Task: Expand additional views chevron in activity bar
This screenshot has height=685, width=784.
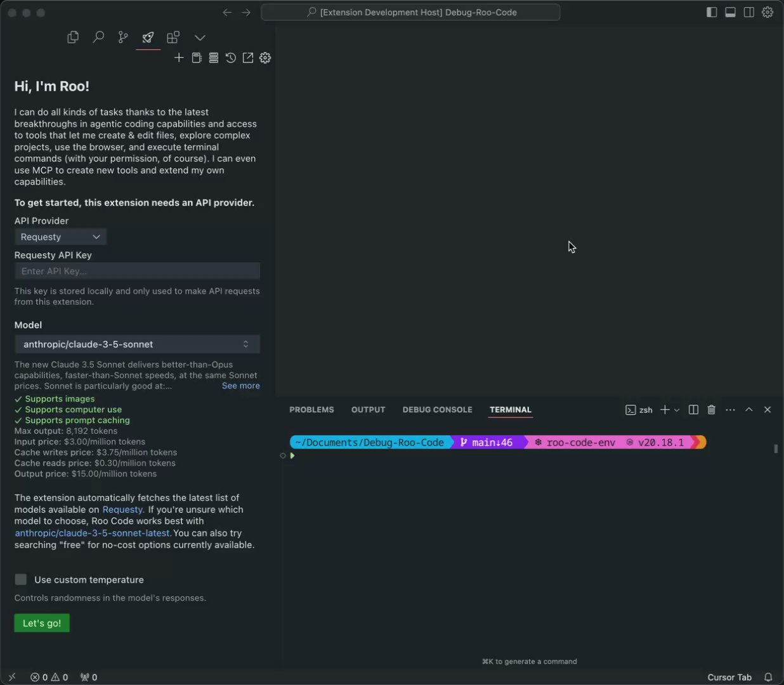Action: pos(200,38)
